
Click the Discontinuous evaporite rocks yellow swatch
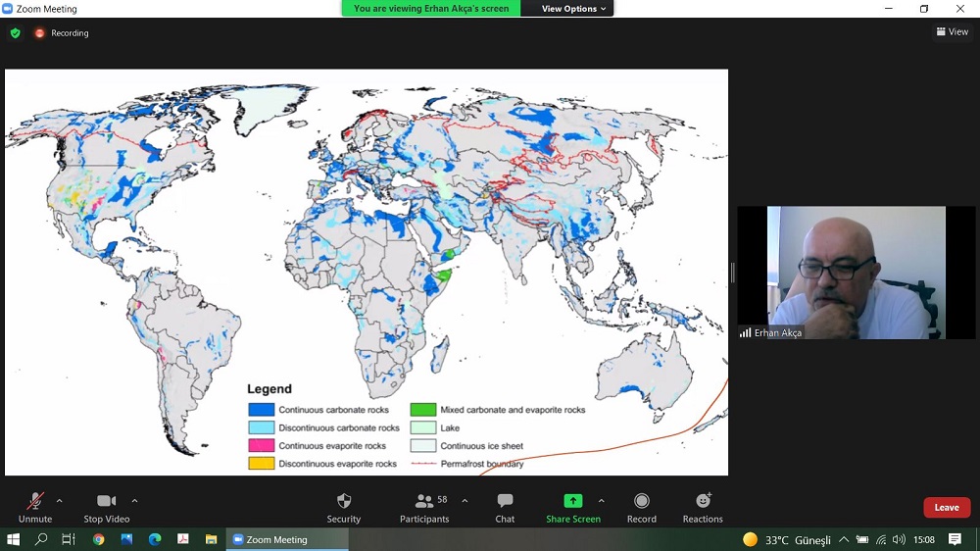pos(262,464)
